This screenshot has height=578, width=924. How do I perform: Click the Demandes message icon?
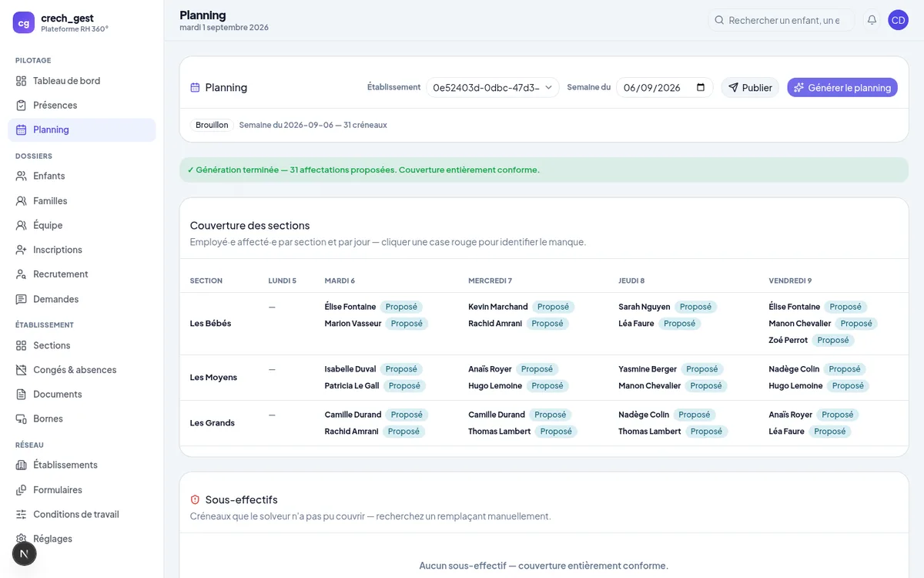click(22, 299)
